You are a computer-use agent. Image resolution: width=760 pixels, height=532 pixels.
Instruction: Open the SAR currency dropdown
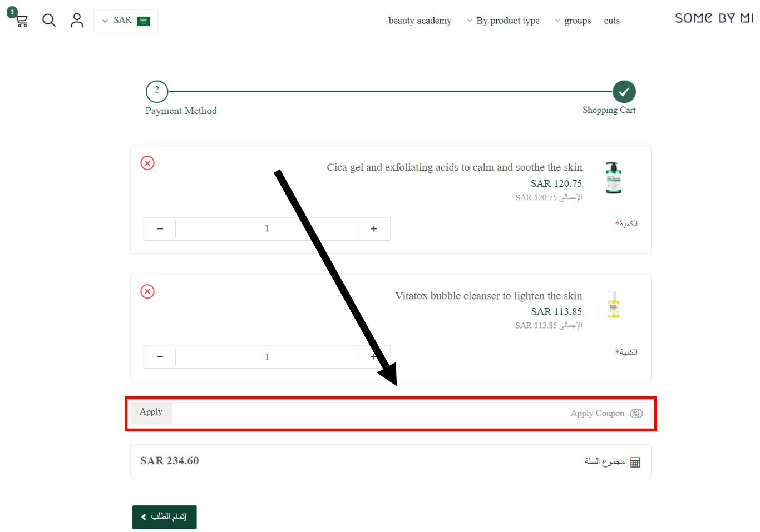pyautogui.click(x=126, y=21)
